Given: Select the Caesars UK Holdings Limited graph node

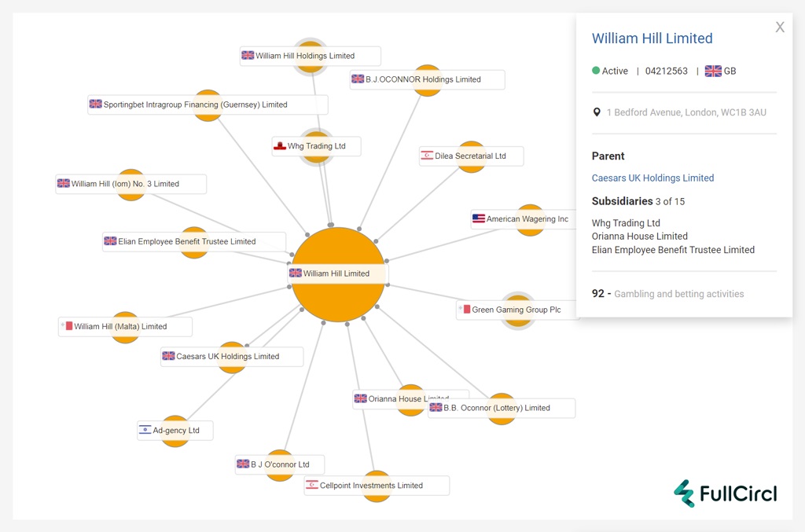Looking at the screenshot, I should (232, 357).
